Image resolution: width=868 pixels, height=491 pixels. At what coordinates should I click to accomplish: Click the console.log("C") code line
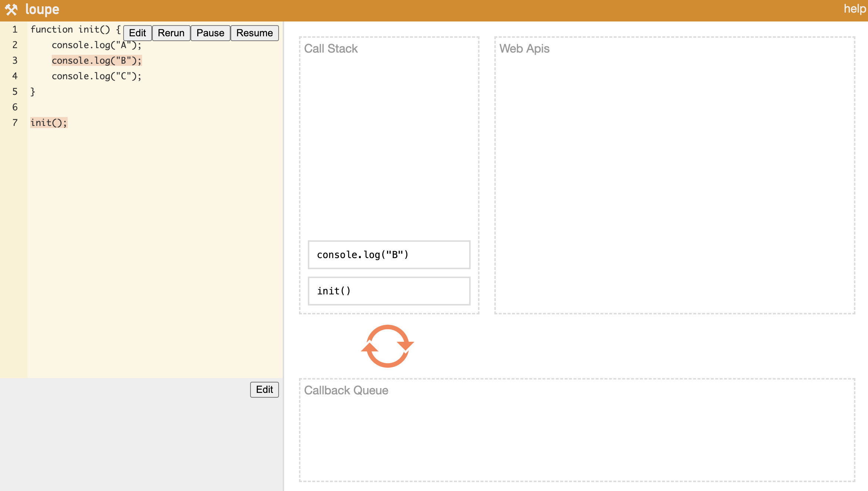(97, 76)
